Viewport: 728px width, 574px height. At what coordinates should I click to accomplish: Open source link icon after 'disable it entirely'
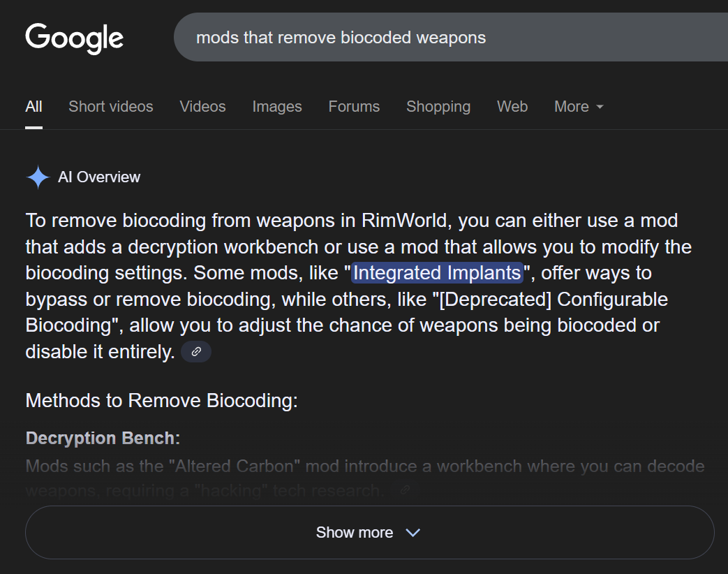[x=196, y=351]
